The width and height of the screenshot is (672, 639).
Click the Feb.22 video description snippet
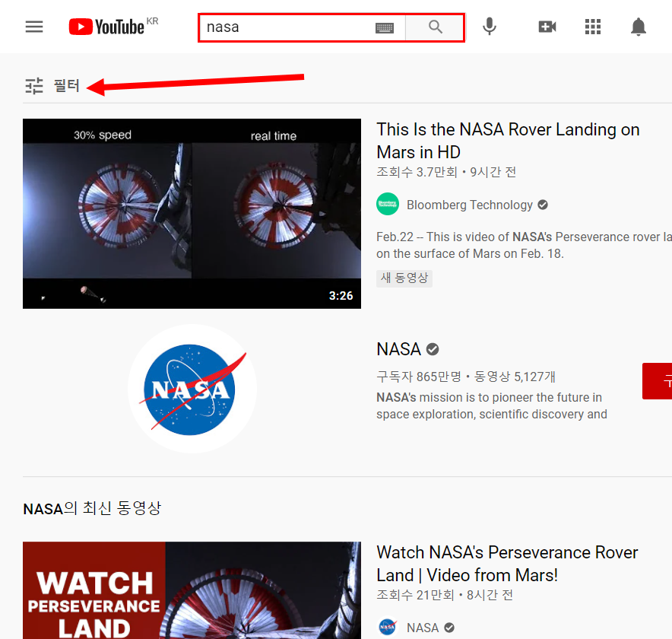point(524,245)
